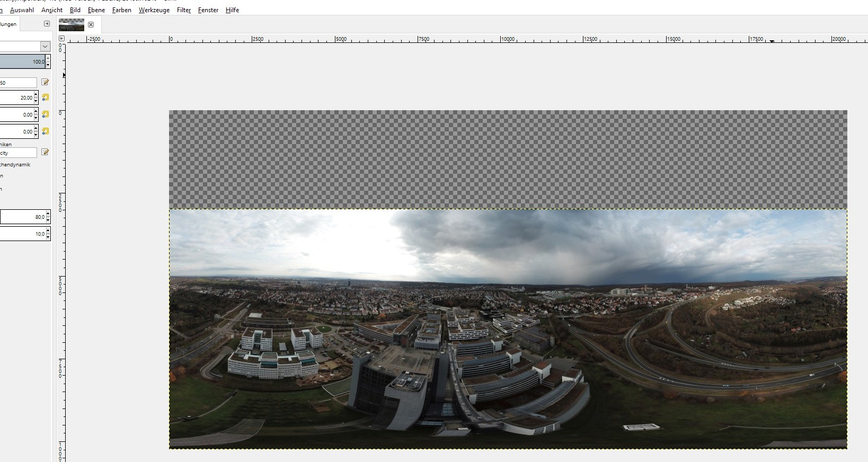Click the ruler corner menu arrow button
The width and height of the screenshot is (868, 462).
click(61, 39)
